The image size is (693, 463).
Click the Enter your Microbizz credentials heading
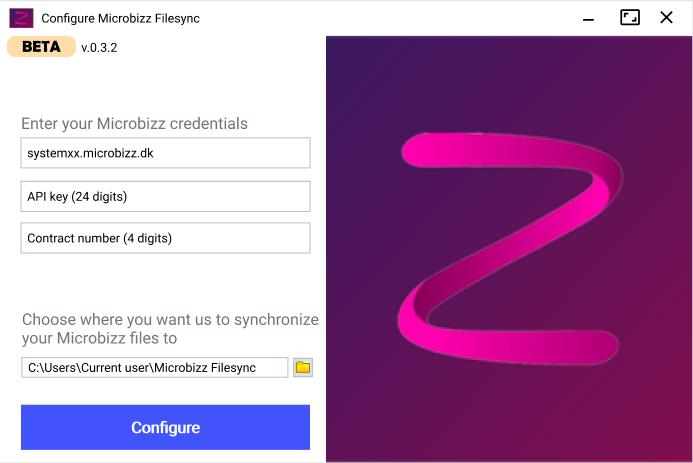pyautogui.click(x=134, y=124)
